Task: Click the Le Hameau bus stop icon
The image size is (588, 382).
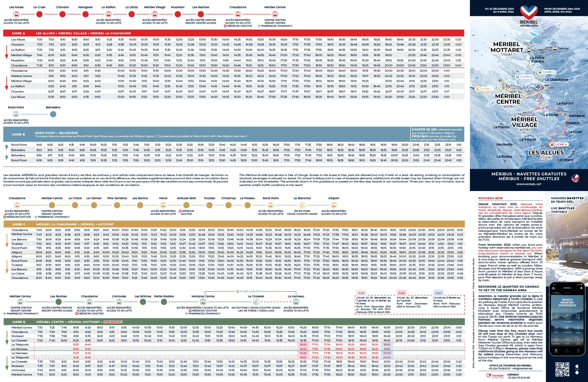Action: click(296, 302)
